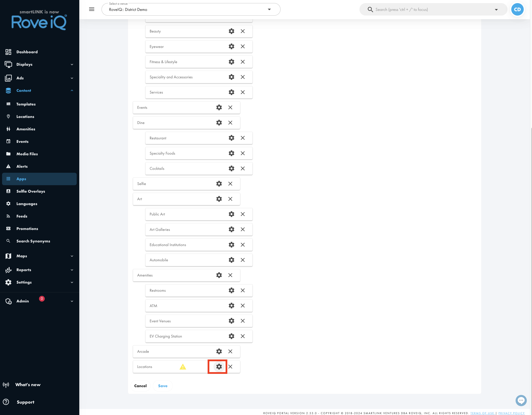Viewport: 532px width, 415px height.
Task: Delete the Selfie row
Action: [230, 184]
